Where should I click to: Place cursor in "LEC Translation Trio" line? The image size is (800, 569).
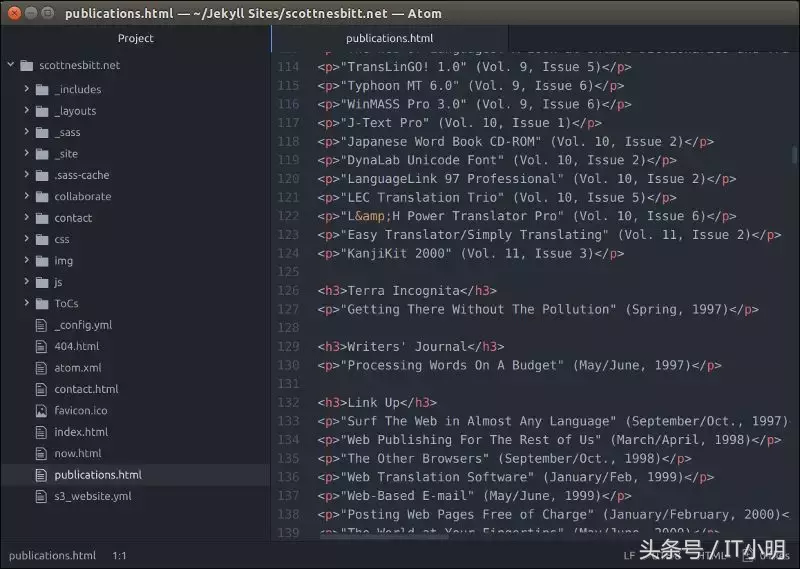(497, 197)
